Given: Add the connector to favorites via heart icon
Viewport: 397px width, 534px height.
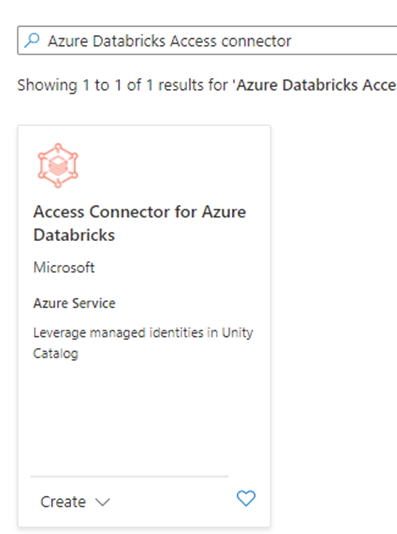Looking at the screenshot, I should pos(246,498).
